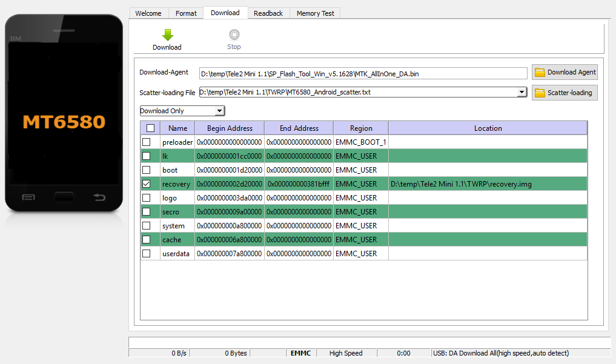Open the Readback tab

tap(268, 13)
